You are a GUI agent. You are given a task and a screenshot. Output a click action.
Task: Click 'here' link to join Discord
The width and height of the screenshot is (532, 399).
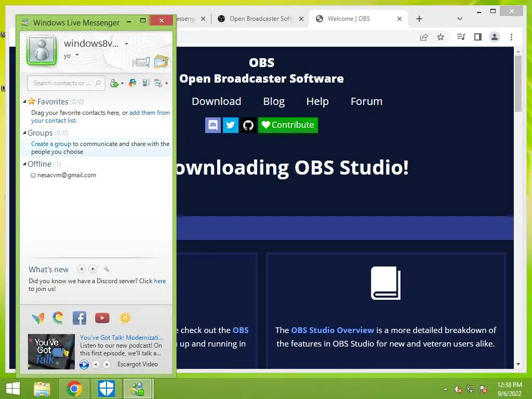160,281
